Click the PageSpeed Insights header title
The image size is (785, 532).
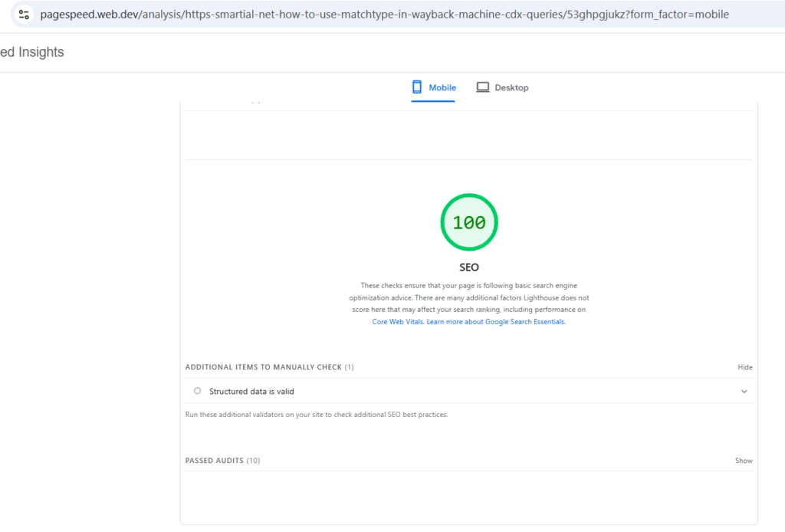click(32, 52)
